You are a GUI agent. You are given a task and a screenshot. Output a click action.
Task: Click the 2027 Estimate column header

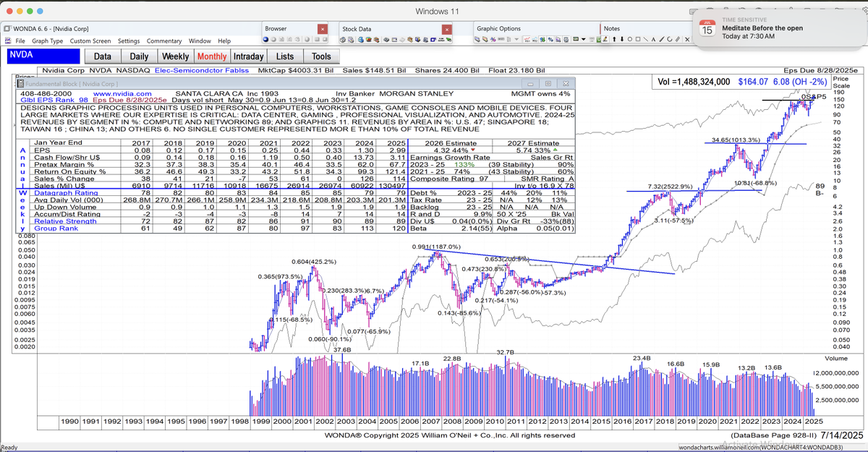click(x=534, y=142)
